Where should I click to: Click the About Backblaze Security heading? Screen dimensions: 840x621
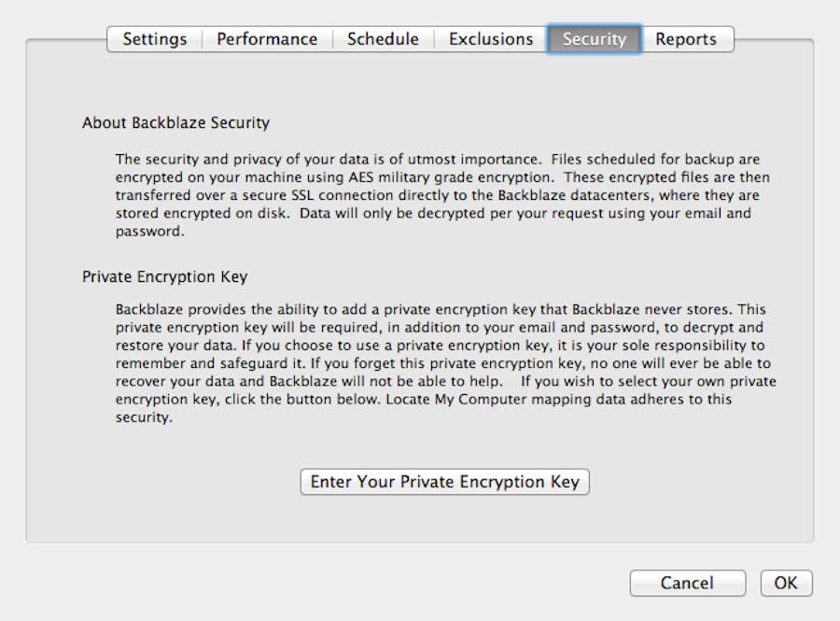175,122
